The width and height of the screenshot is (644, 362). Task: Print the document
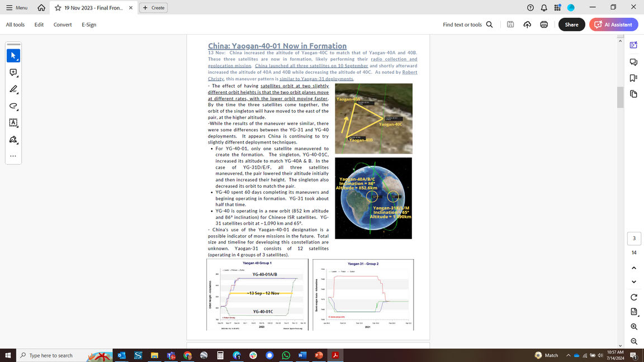point(544,25)
